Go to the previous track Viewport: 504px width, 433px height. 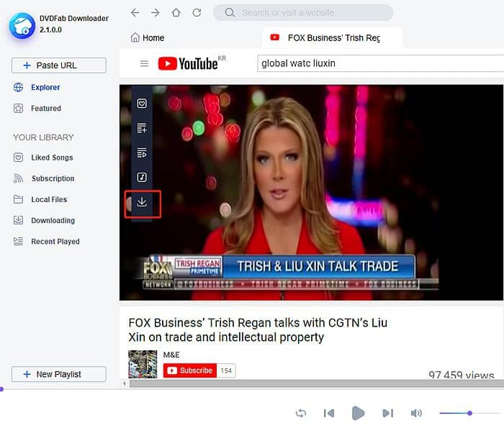coord(329,413)
